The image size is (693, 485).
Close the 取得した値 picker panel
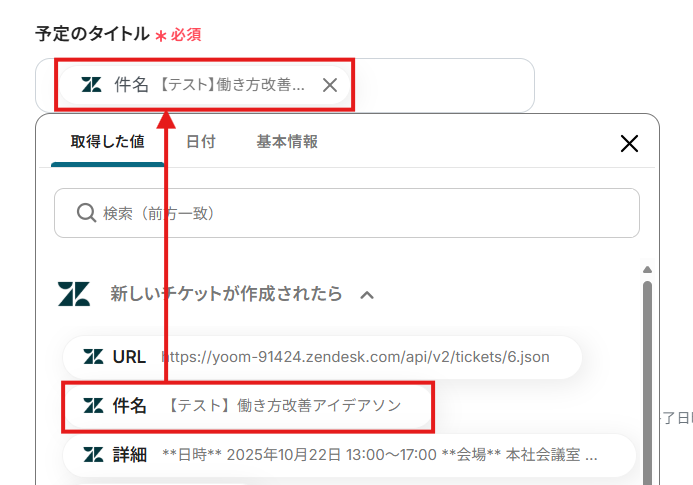629,144
